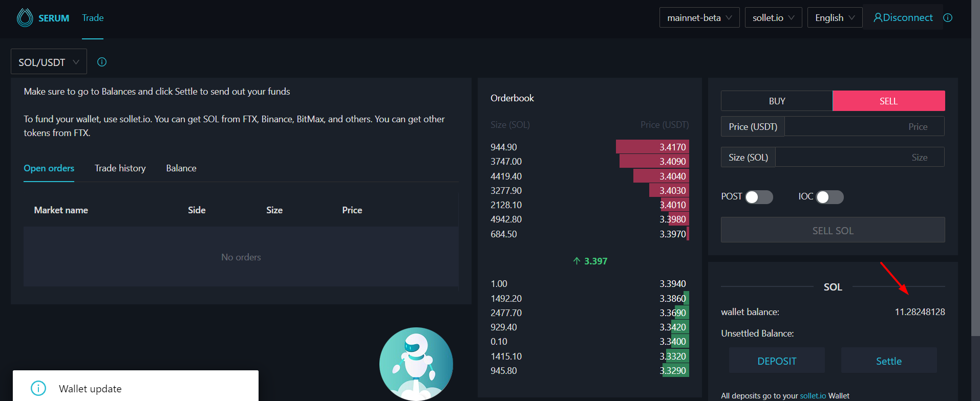The width and height of the screenshot is (980, 401).
Task: Click the page vertical scrollbar
Action: tap(975, 168)
